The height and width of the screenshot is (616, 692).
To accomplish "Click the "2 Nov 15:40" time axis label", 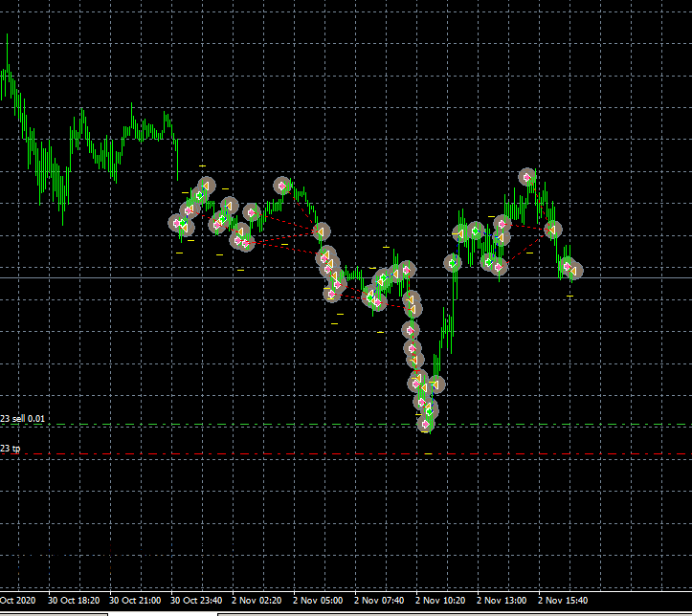I will [563, 601].
